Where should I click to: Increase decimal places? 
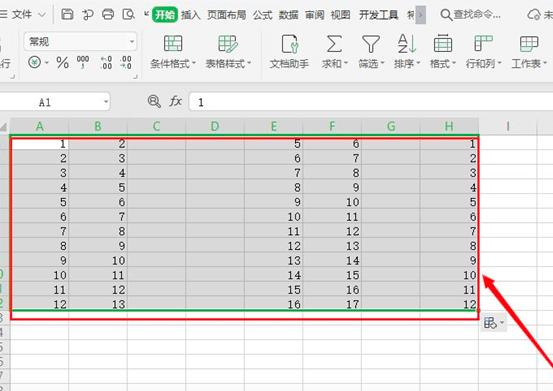[106, 62]
